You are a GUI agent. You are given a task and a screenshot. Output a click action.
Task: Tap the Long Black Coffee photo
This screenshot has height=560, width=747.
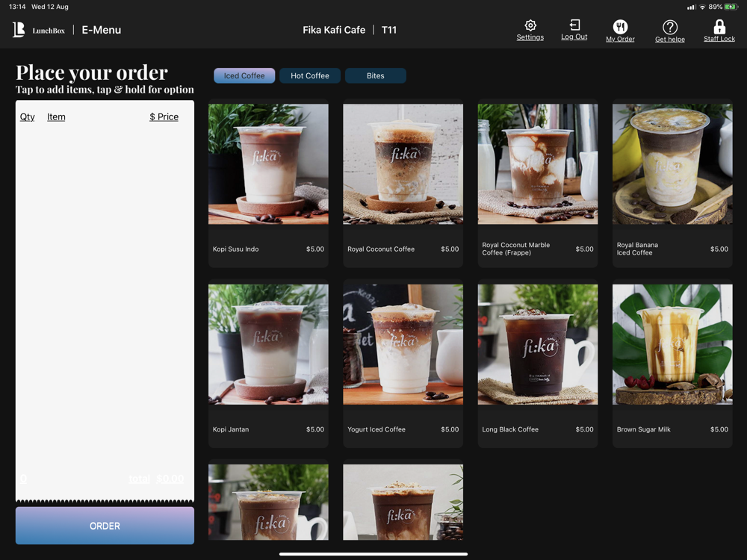(538, 344)
